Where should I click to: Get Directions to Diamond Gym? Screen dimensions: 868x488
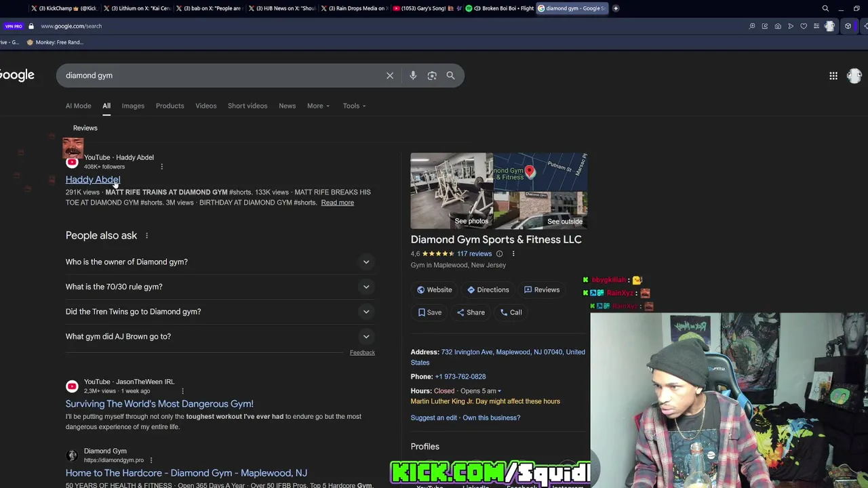coord(488,290)
